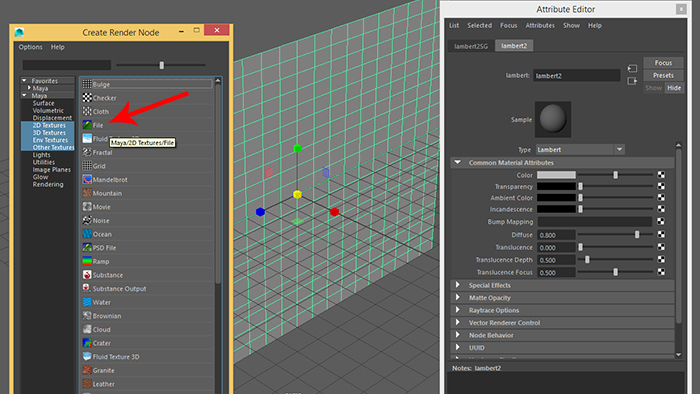Select the Mandelbrot texture icon
The height and width of the screenshot is (394, 700).
87,179
